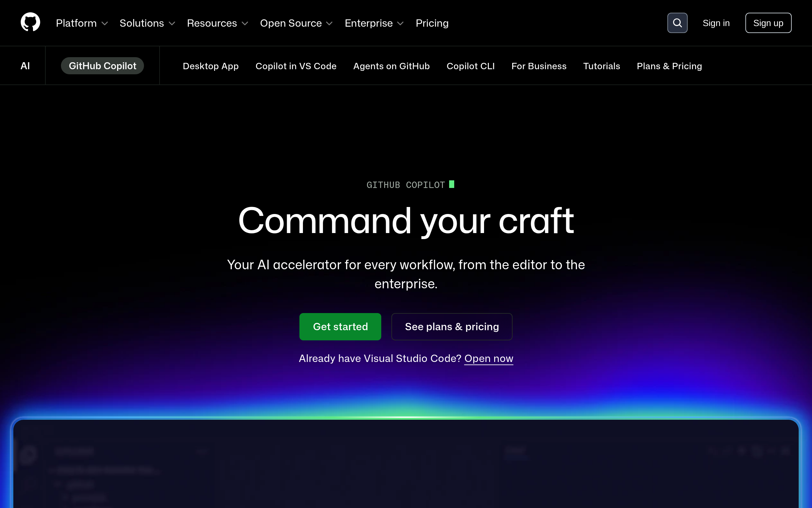The width and height of the screenshot is (812, 508).
Task: Open Plans & Pricing in subnav
Action: [669, 66]
